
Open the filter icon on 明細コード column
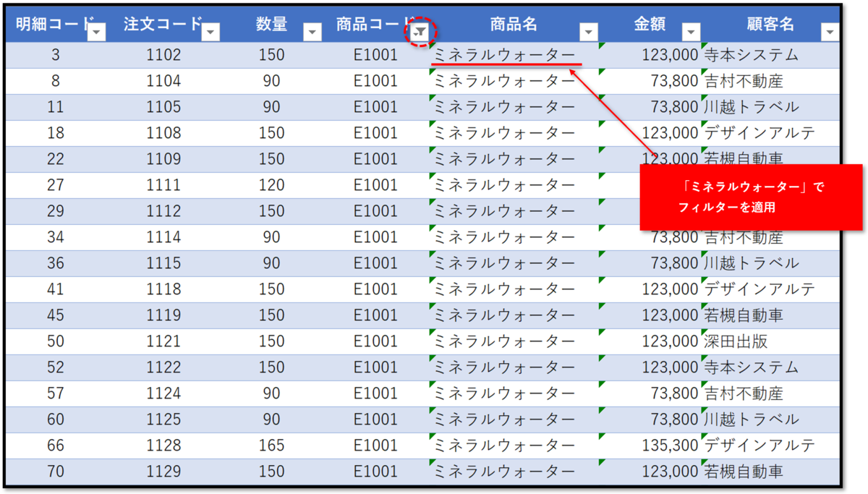coord(96,31)
